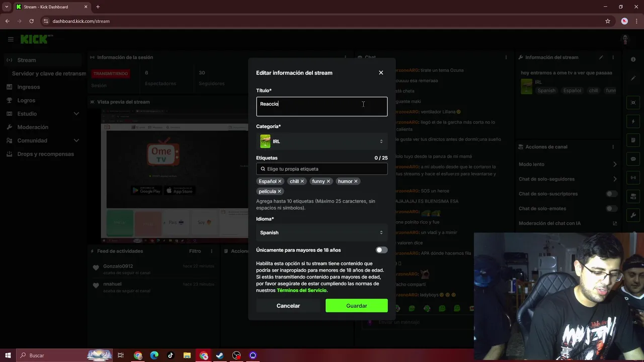Bookmark this page with the star icon
The image size is (644, 362).
[x=608, y=21]
